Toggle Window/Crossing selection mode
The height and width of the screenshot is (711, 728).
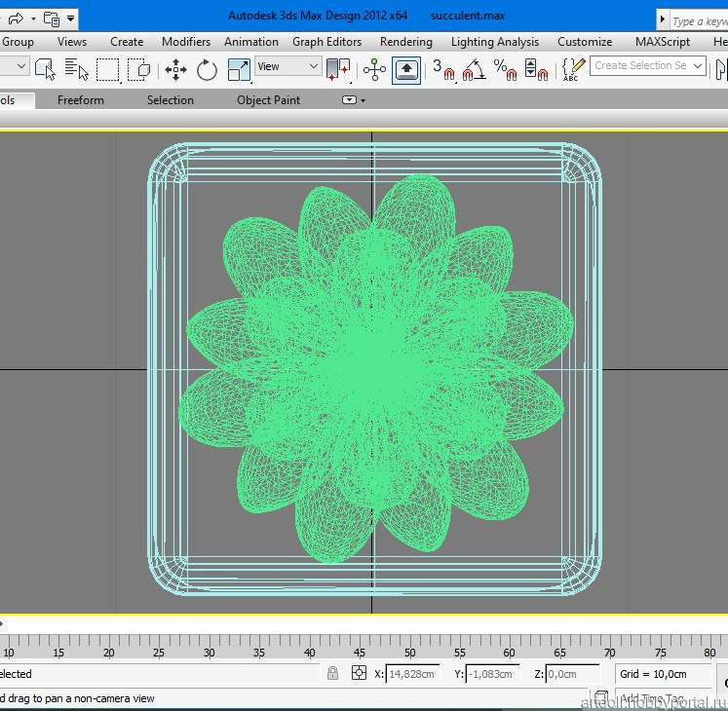tap(139, 68)
